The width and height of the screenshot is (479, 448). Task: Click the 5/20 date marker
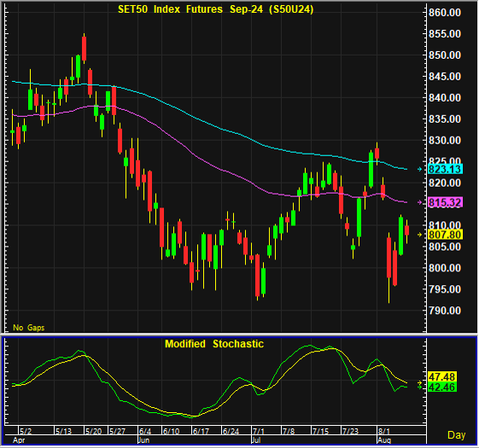pos(93,431)
